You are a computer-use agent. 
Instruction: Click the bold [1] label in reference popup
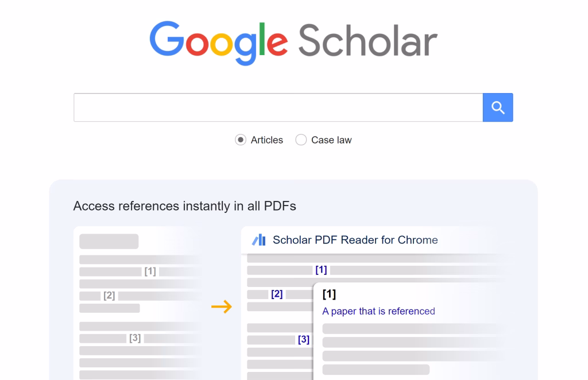[328, 294]
